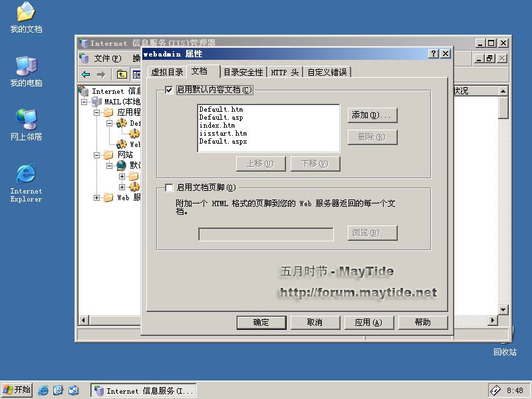The image size is (532, 399).
Task: Switch to the 目录安全性 tab
Action: point(243,72)
